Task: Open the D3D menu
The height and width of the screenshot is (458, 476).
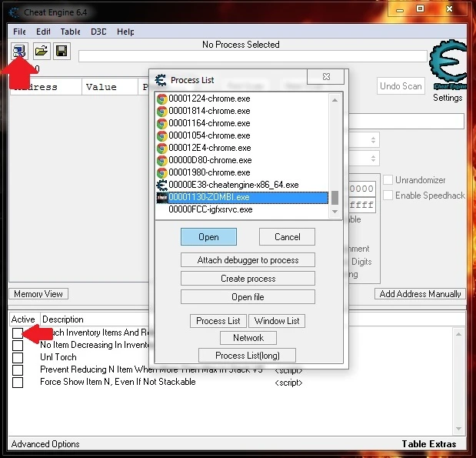Action: coord(98,32)
